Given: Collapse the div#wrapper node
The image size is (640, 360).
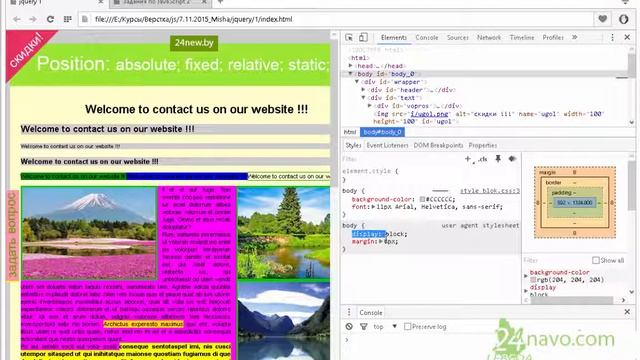Looking at the screenshot, I should [x=357, y=82].
